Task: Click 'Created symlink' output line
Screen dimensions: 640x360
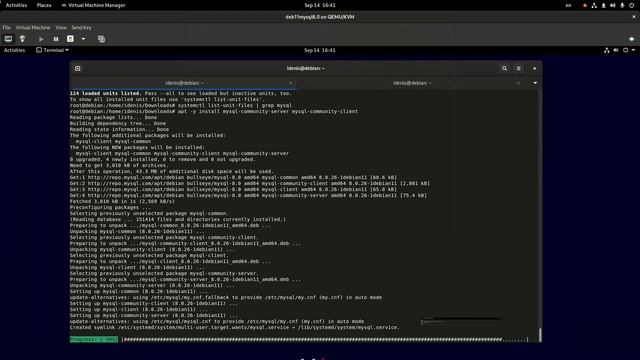Action: coord(235,327)
